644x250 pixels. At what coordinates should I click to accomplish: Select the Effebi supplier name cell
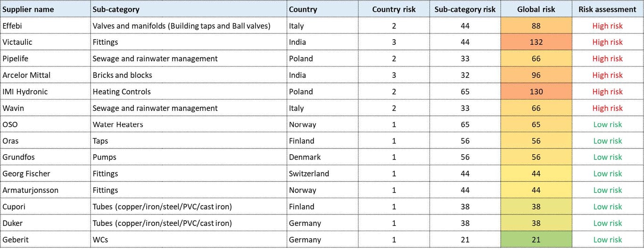click(13, 26)
